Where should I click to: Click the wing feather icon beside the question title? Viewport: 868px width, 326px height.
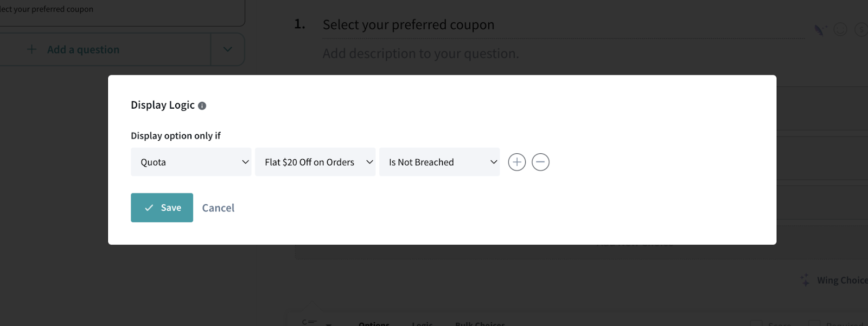tap(820, 30)
